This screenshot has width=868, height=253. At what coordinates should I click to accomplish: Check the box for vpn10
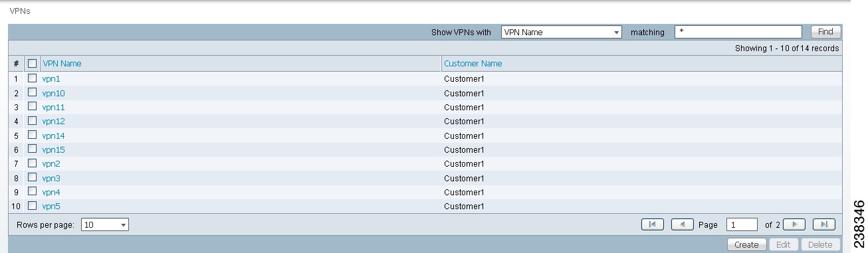click(32, 93)
